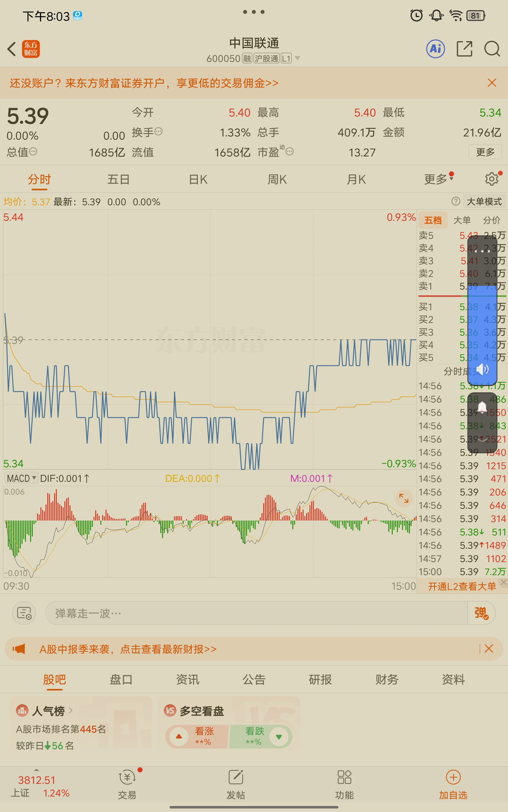Vote 看跌 bearish button
The image size is (508, 812).
(261, 737)
